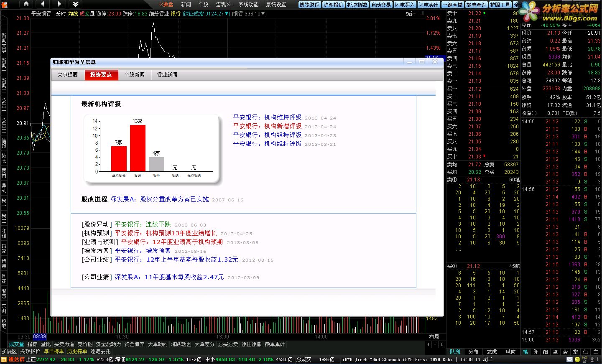Select the 买卖力道 indicator tab
Screen dimensions: 602x364
64,344
